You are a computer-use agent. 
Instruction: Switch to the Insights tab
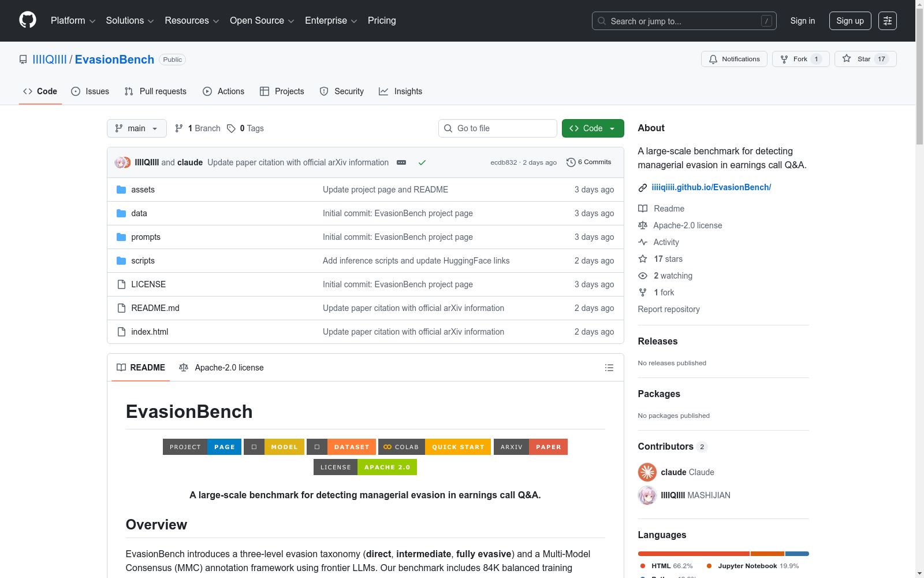400,91
